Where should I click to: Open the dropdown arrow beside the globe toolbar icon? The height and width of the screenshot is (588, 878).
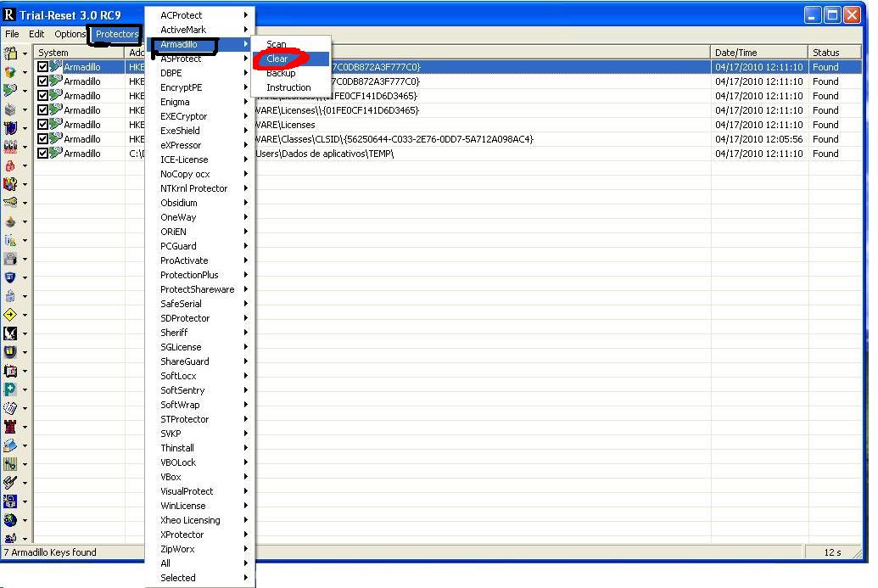(24, 518)
